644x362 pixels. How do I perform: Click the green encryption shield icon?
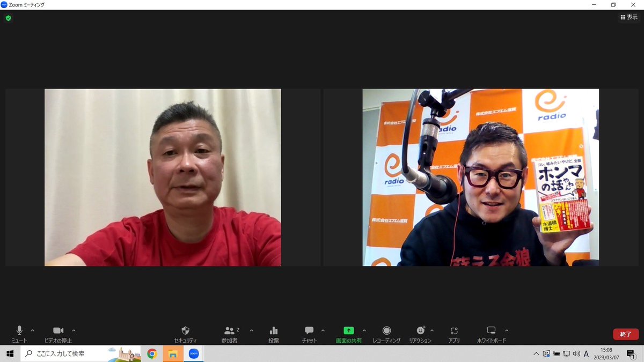(8, 18)
